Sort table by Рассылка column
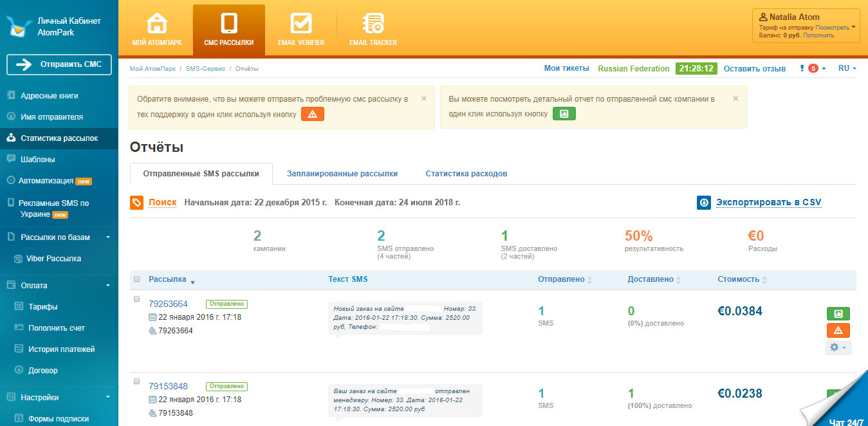 (x=172, y=279)
